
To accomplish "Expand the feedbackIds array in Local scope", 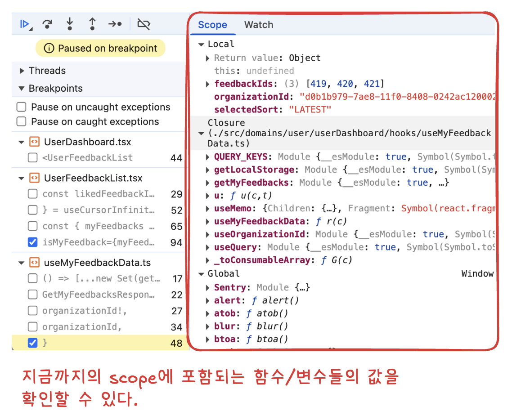I will point(207,84).
